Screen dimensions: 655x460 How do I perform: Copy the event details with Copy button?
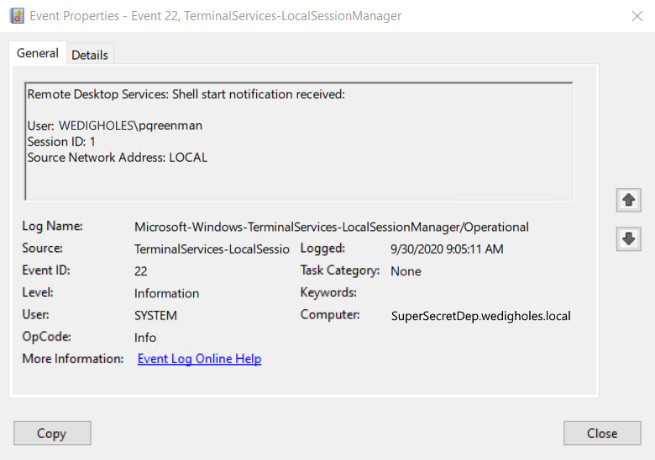[x=52, y=433]
